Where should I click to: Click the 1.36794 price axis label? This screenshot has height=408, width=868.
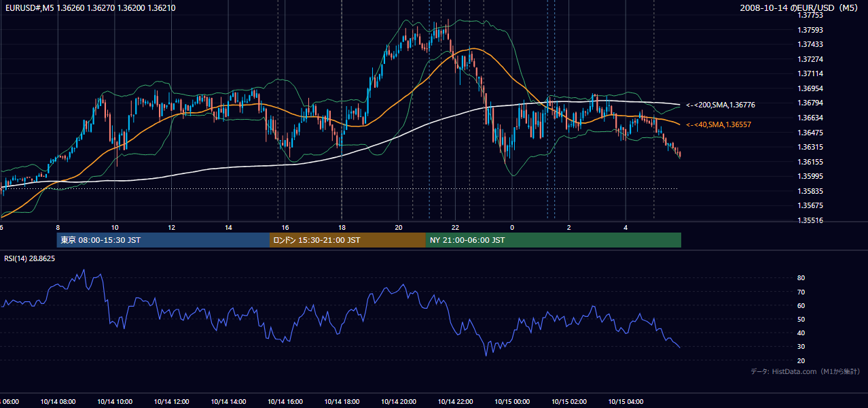pos(810,103)
